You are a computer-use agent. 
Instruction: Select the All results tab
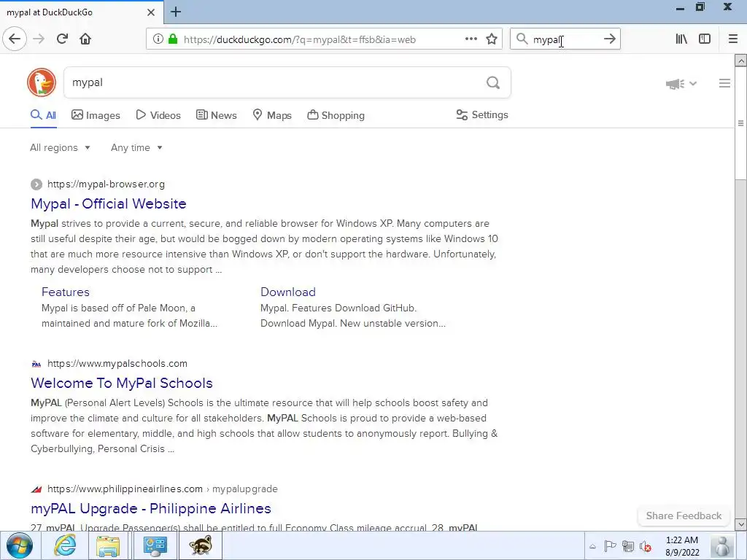pyautogui.click(x=43, y=115)
